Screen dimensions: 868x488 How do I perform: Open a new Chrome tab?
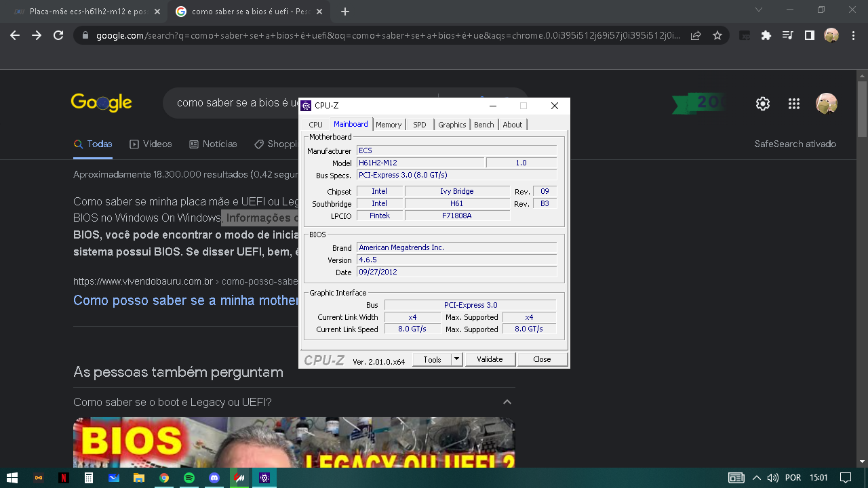coord(345,12)
